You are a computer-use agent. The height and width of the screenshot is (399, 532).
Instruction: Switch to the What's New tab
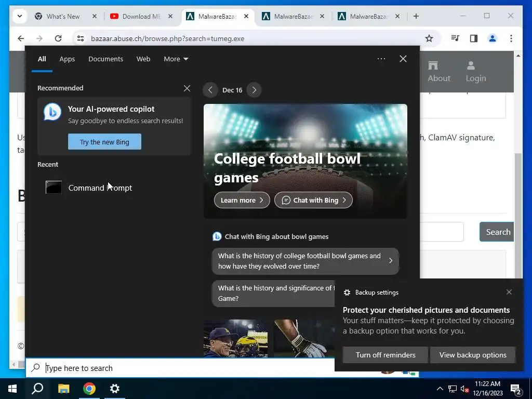click(x=63, y=16)
